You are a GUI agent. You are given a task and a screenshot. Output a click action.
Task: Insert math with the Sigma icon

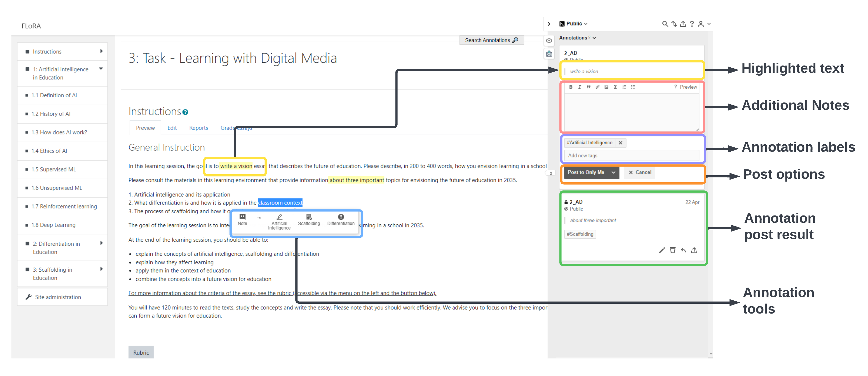(x=615, y=87)
